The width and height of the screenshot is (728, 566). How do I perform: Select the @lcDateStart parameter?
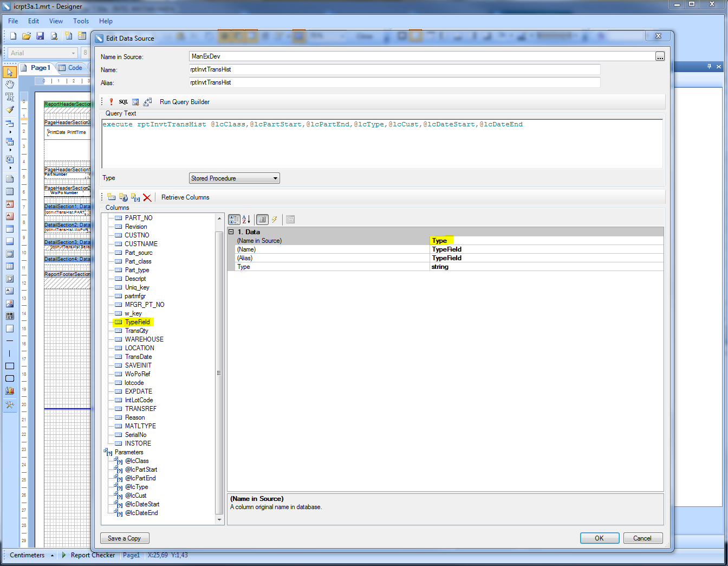[x=142, y=504]
